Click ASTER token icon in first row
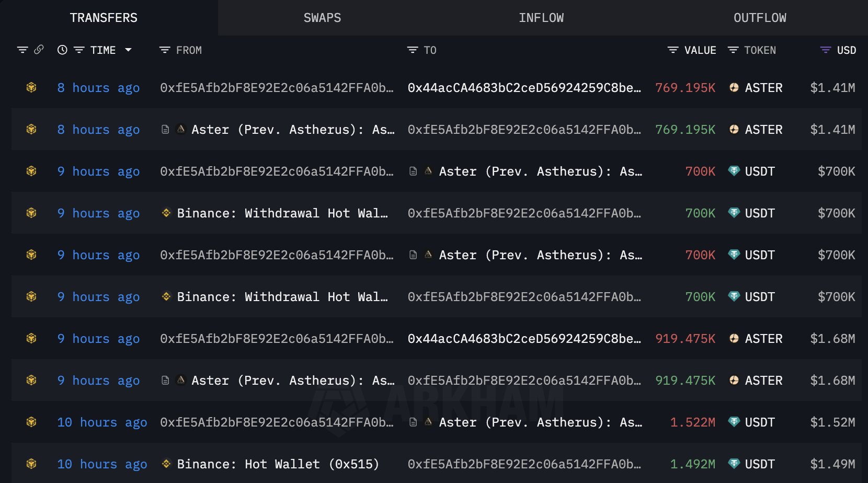The width and height of the screenshot is (868, 483). (x=734, y=88)
